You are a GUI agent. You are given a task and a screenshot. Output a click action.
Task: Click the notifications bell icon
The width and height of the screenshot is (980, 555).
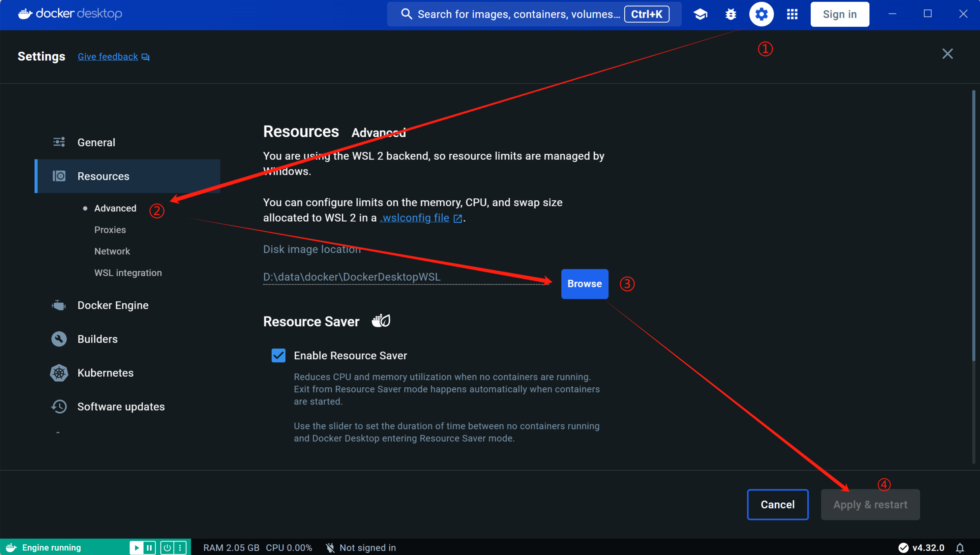[x=960, y=548]
